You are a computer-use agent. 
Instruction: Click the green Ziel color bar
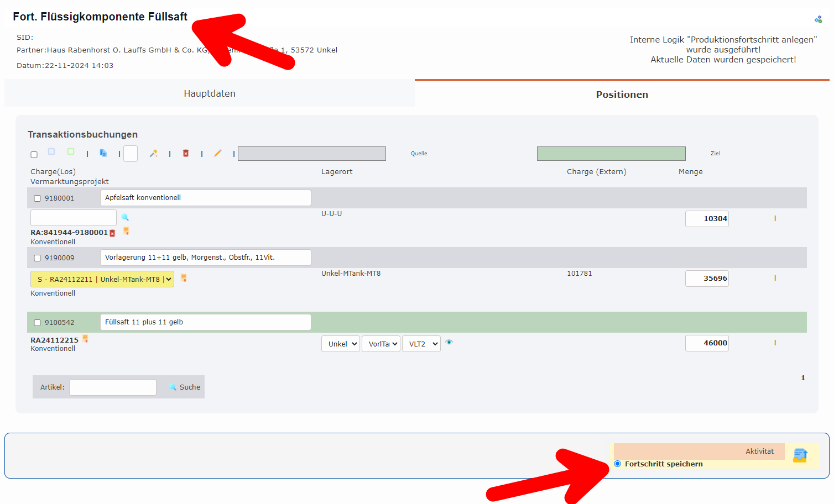[x=611, y=154]
